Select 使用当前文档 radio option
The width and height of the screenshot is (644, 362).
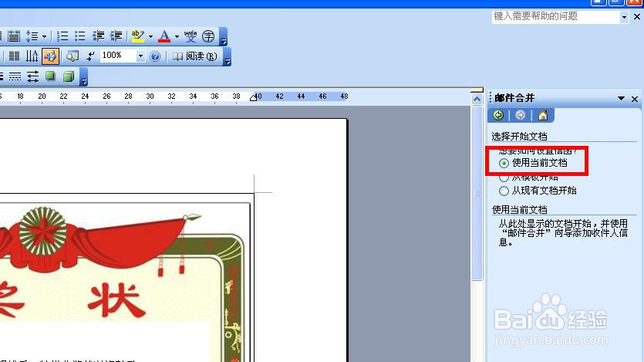pos(504,164)
